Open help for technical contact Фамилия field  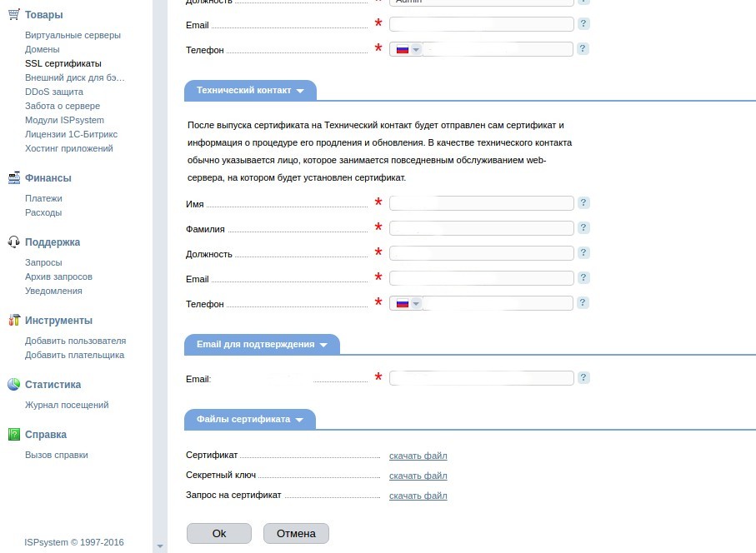583,228
